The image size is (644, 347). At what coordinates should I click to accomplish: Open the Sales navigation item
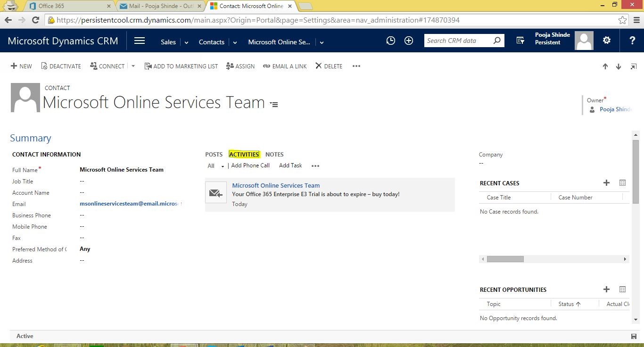coord(168,42)
